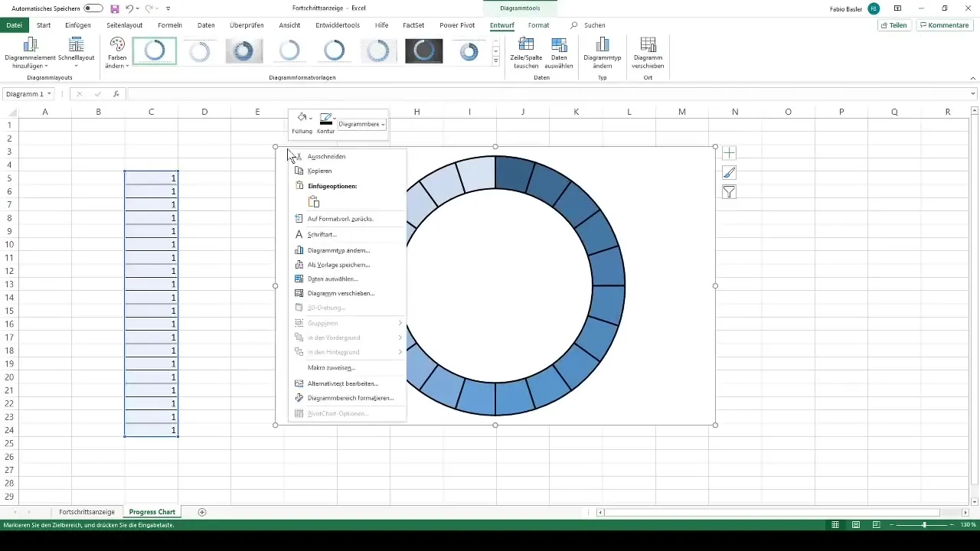The image size is (980, 551).
Task: Select the first chart style thumbnail
Action: point(154,51)
